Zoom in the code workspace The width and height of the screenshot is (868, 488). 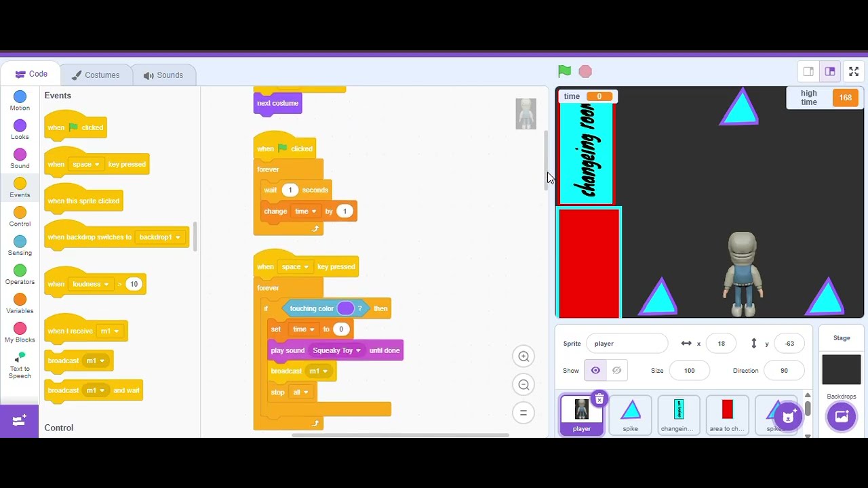pos(524,357)
